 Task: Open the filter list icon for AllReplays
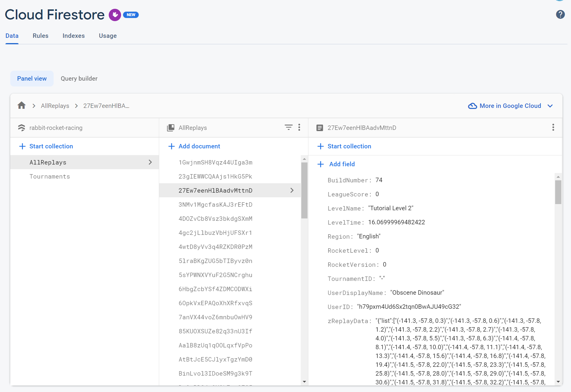coord(288,127)
